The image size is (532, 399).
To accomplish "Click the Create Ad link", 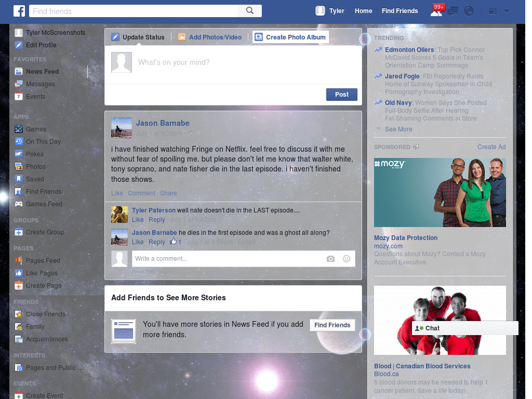I will [x=491, y=147].
